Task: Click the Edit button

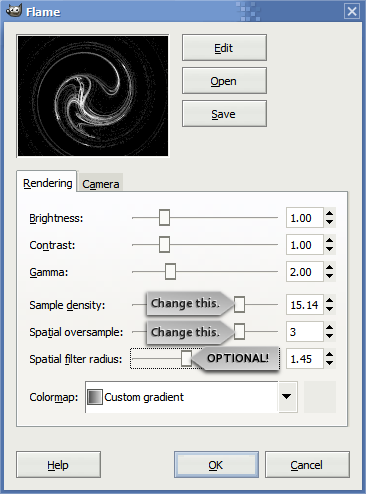Action: coord(224,48)
